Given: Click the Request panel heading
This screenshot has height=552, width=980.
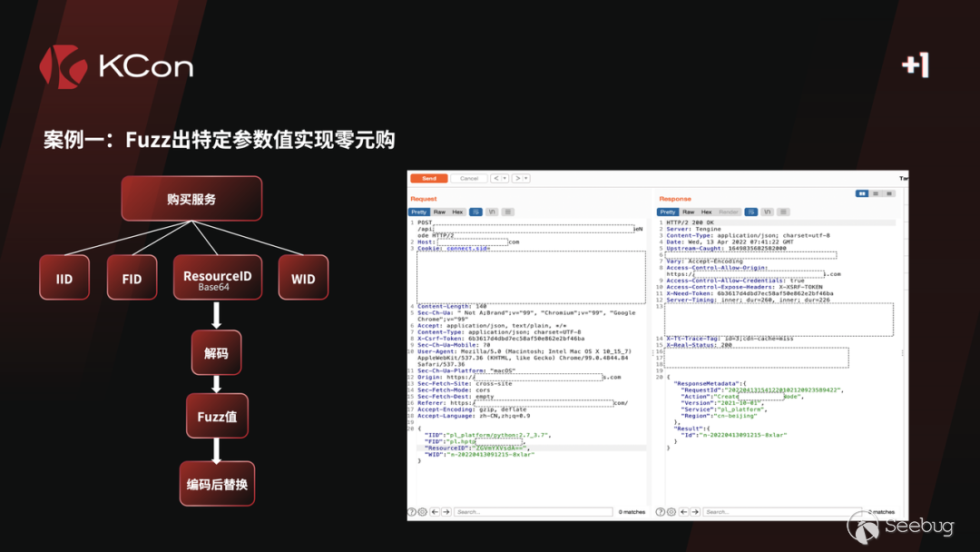Looking at the screenshot, I should click(x=423, y=199).
